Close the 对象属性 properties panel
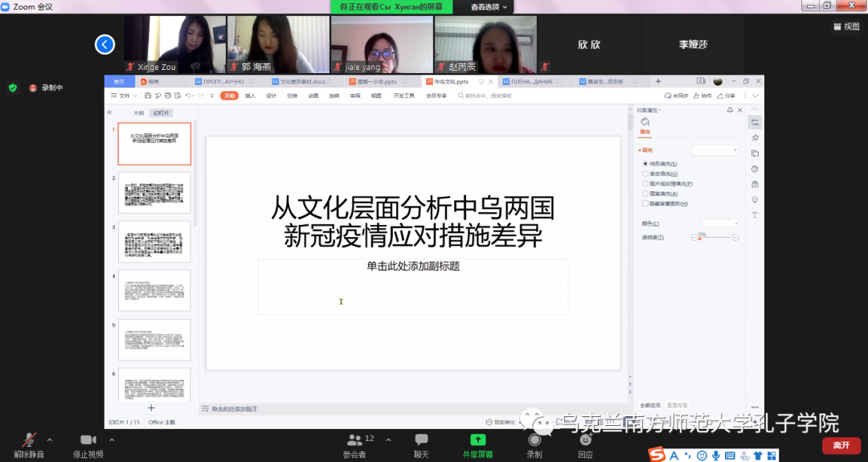This screenshot has height=462, width=868. point(739,110)
